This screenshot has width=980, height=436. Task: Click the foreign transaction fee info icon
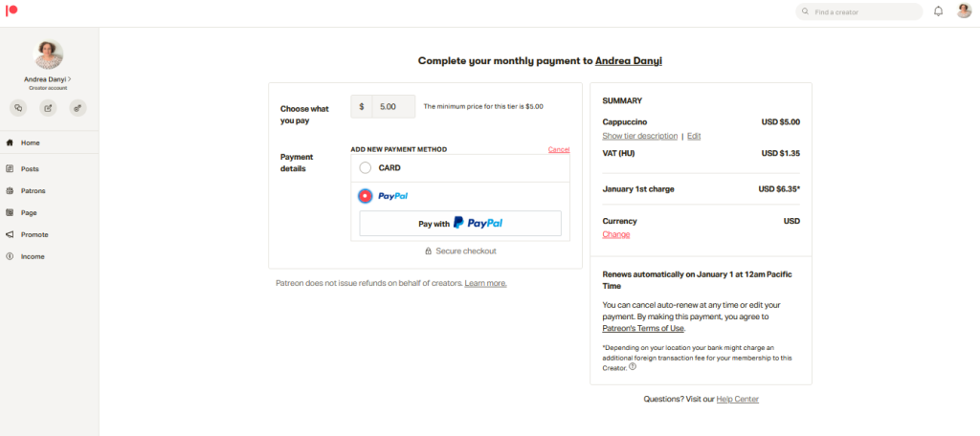(633, 367)
